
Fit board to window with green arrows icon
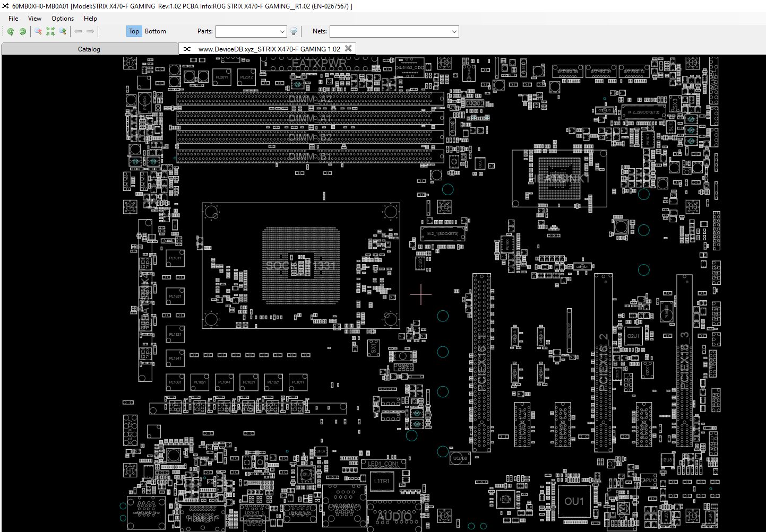point(50,32)
